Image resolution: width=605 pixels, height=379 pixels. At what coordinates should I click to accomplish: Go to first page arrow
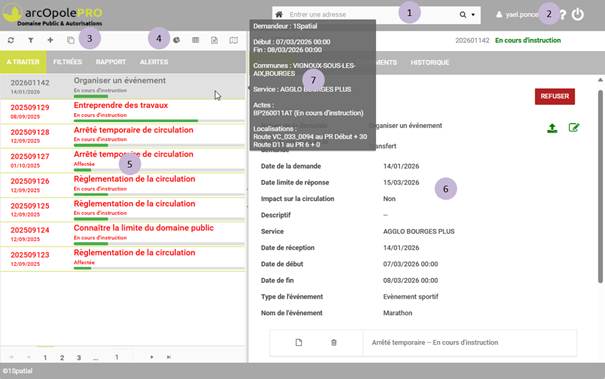[12, 357]
